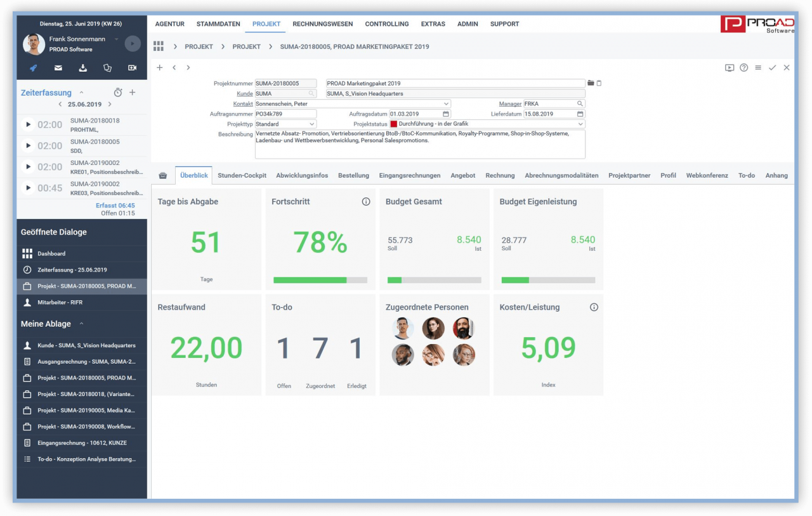
Task: Click the Auftragsnummer input field
Action: tap(285, 114)
